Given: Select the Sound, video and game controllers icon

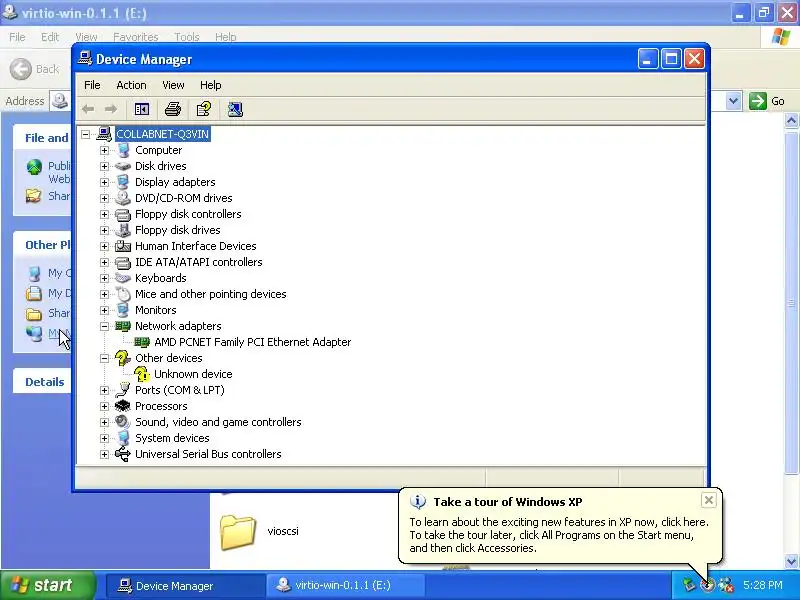Looking at the screenshot, I should coord(123,422).
